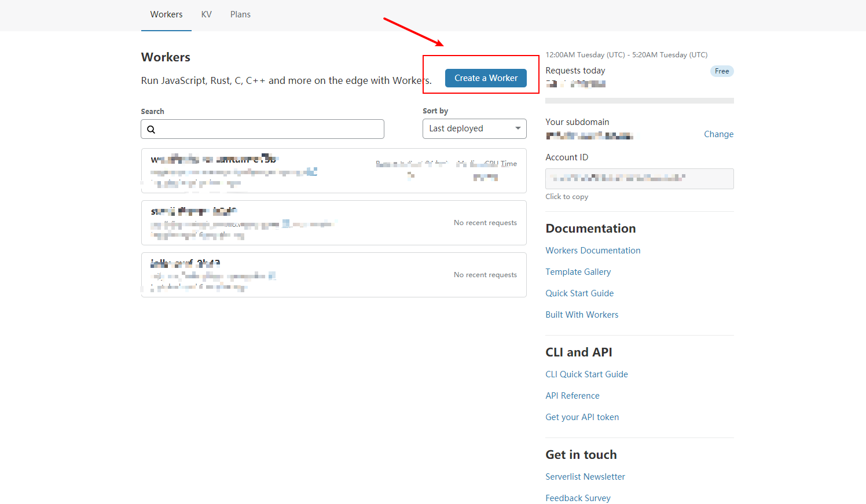Click Get your API token
866x504 pixels.
[x=582, y=417]
